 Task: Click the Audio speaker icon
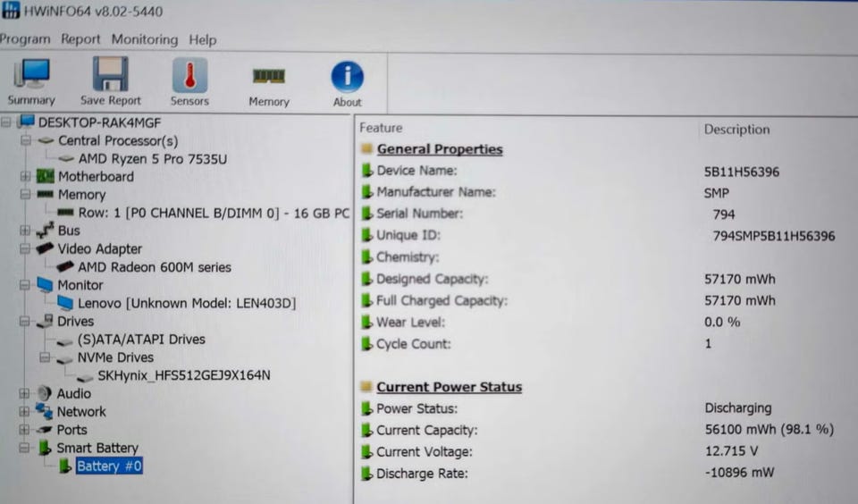pos(44,393)
